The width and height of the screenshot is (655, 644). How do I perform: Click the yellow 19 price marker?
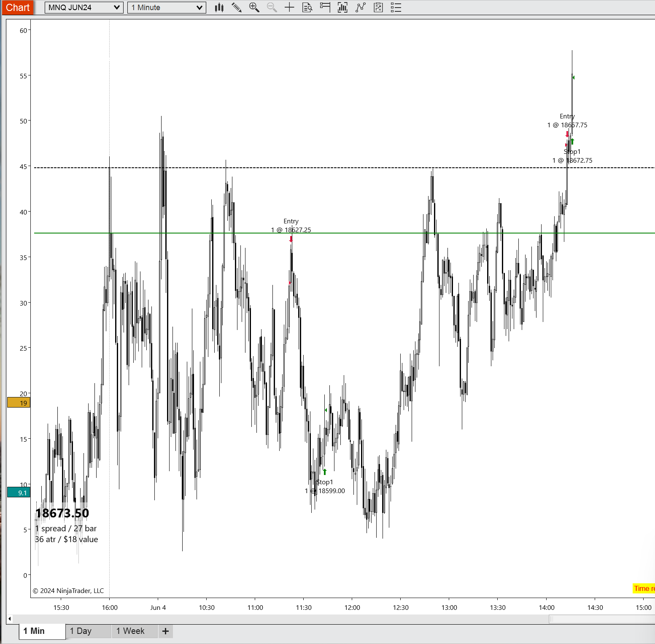point(19,402)
